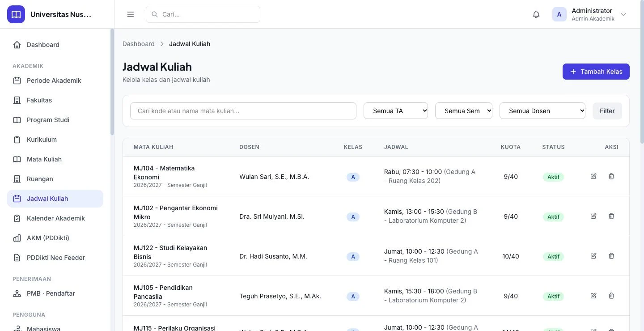Edit the MJ102 Pengantar Ekonomi Mikro class
The width and height of the screenshot is (644, 331).
(x=593, y=216)
